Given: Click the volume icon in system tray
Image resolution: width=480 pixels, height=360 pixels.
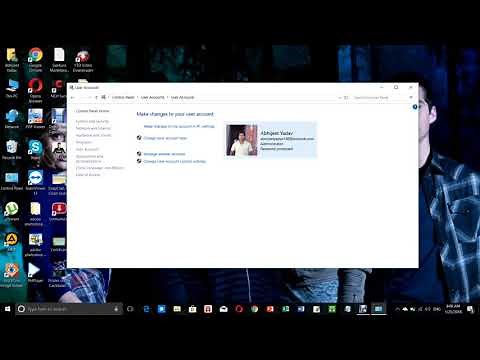Looking at the screenshot, I should (428, 309).
